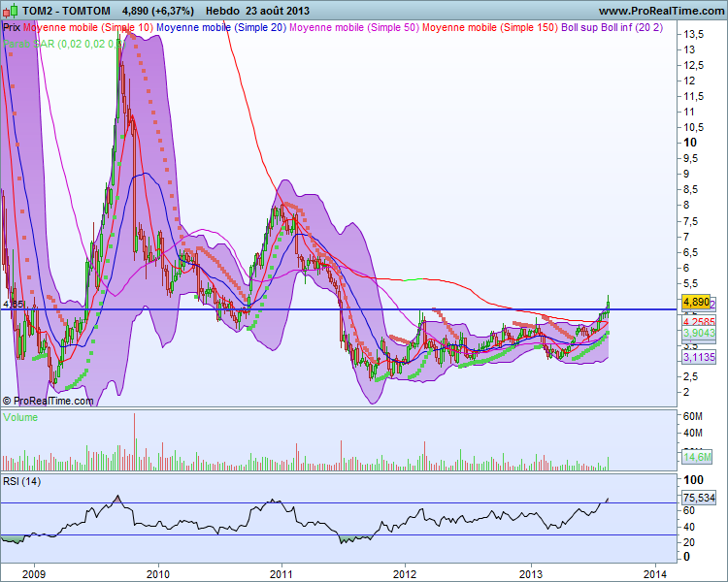Image resolution: width=728 pixels, height=582 pixels.
Task: Click the 60M volume axis value
Action: [x=693, y=416]
